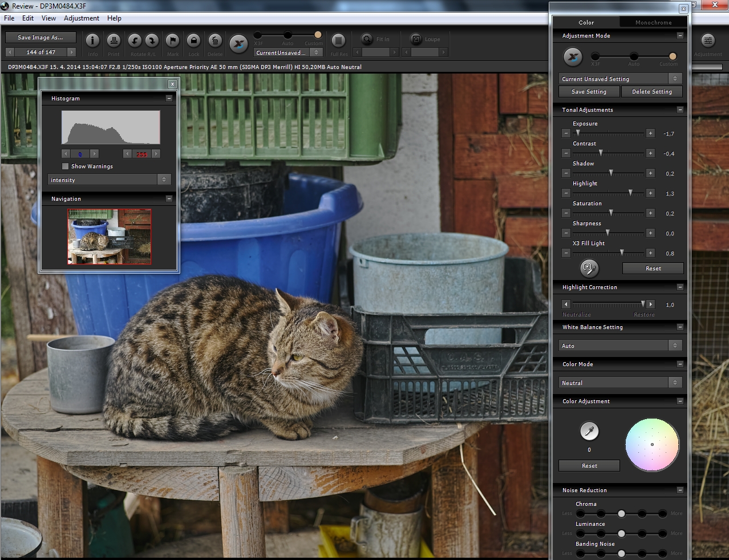729x560 pixels.
Task: Click the Full Res view icon
Action: [x=338, y=40]
